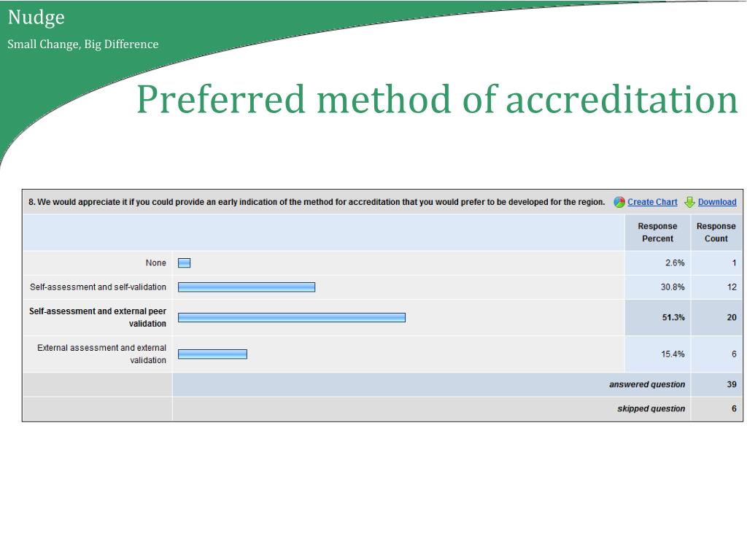Click the Create Chart pie icon
747x560 pixels.
[x=619, y=202]
